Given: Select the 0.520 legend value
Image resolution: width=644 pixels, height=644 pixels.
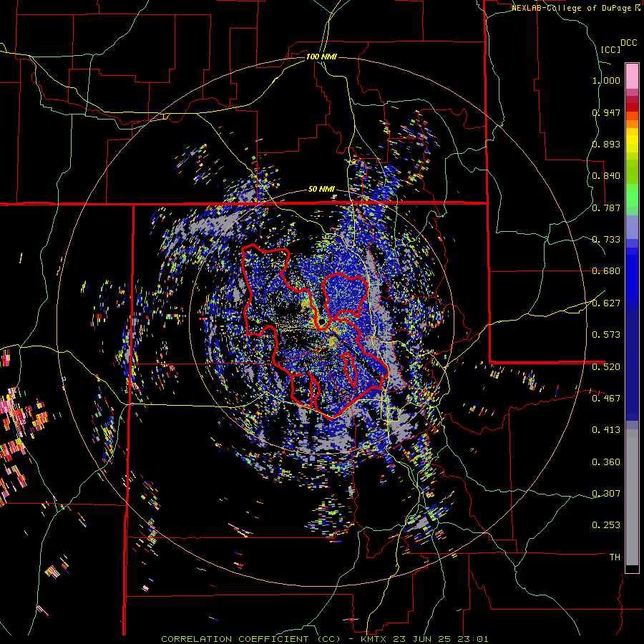Looking at the screenshot, I should tap(606, 367).
